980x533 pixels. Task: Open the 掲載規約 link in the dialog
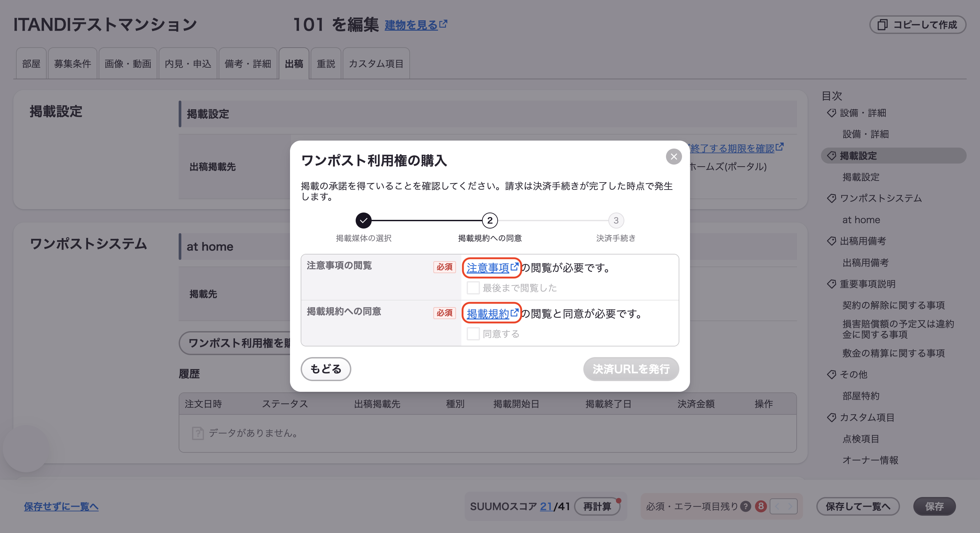tap(492, 314)
